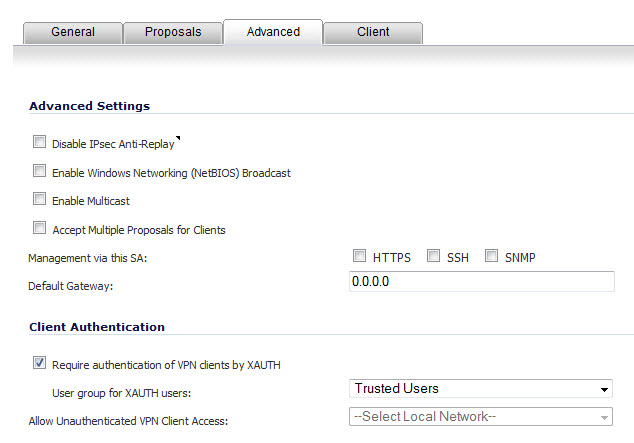Check Disable IPsec Anti-Replay box

[x=39, y=142]
